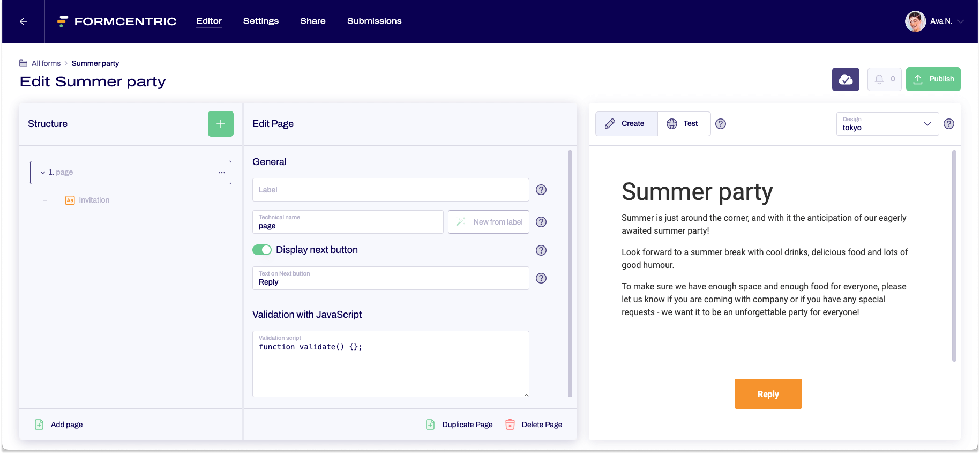Switch preview to Create mode
Image resolution: width=980 pixels, height=454 pixels.
coord(626,124)
